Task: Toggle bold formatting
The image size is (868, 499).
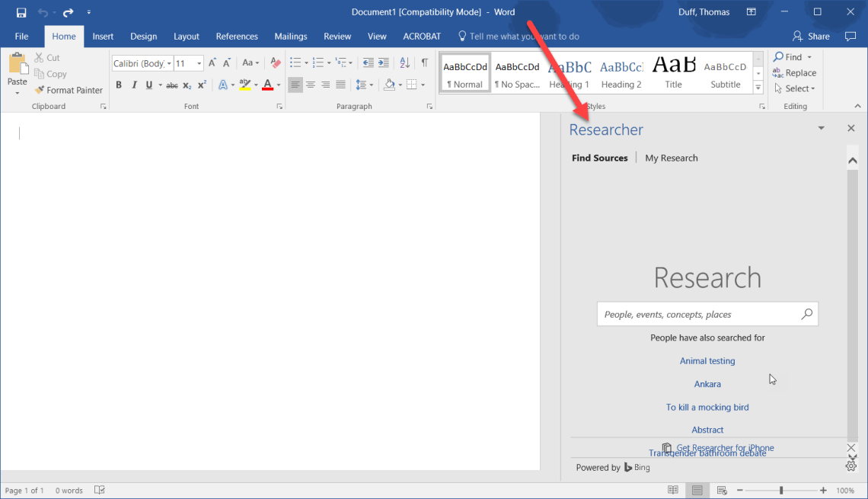Action: 119,85
